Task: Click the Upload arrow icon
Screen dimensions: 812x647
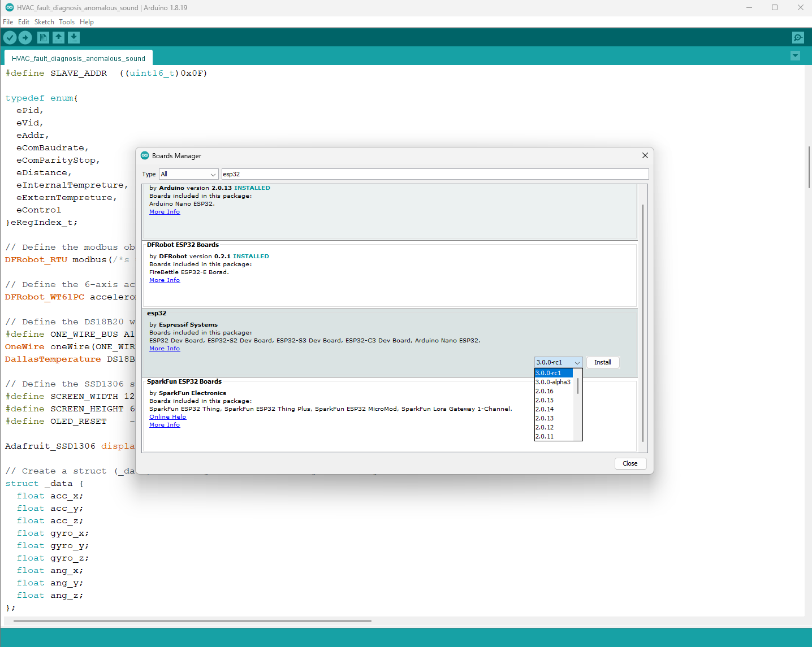Action: pos(25,37)
